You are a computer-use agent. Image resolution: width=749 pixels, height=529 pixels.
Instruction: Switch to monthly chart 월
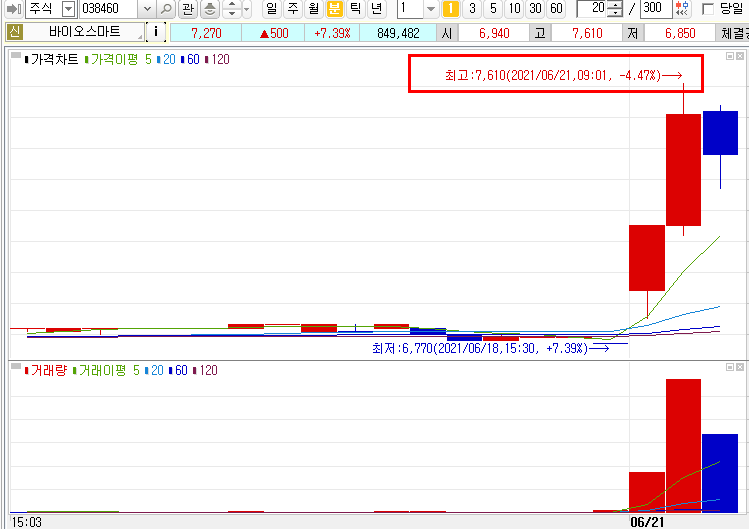click(313, 9)
